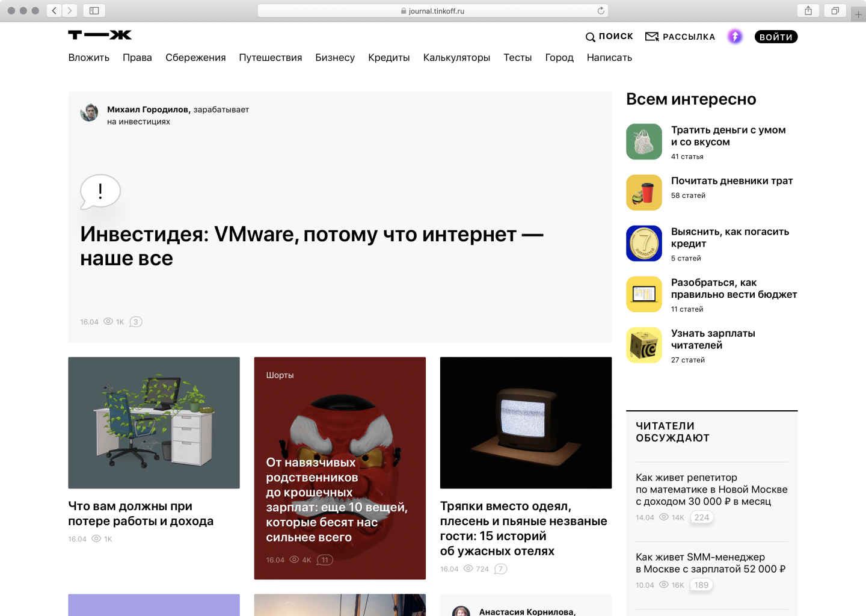Open search via magnifier icon
866x616 pixels.
pos(591,37)
